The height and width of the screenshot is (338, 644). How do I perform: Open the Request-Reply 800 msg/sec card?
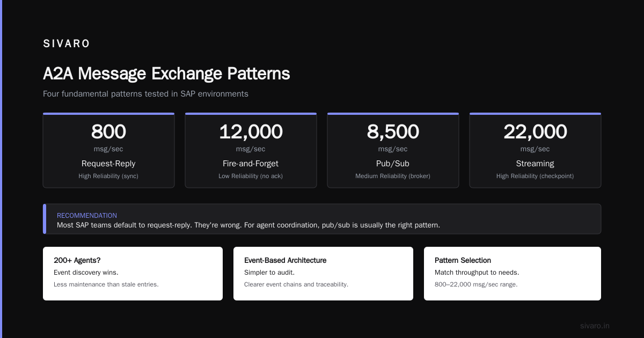tap(108, 150)
